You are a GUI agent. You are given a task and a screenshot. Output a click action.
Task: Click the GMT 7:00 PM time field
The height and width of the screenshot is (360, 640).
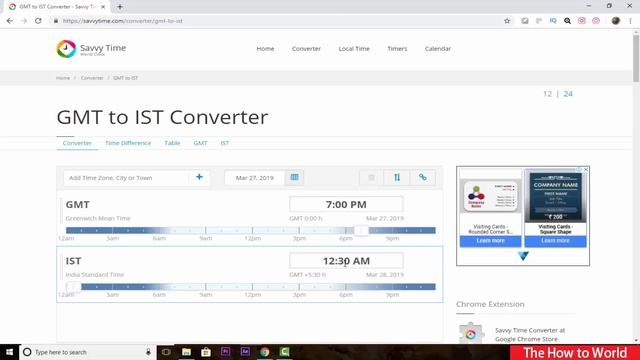pyautogui.click(x=346, y=204)
